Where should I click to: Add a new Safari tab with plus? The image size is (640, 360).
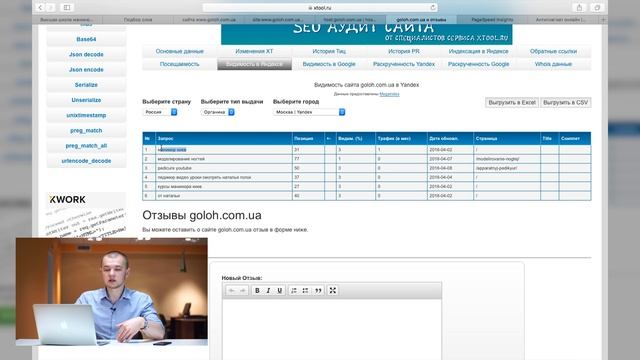pyautogui.click(x=603, y=20)
